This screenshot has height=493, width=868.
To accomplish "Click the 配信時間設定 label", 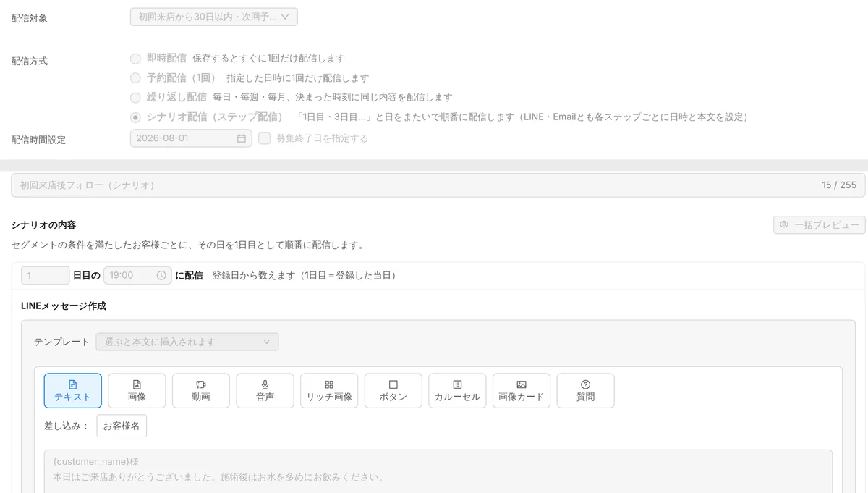I will coord(38,140).
